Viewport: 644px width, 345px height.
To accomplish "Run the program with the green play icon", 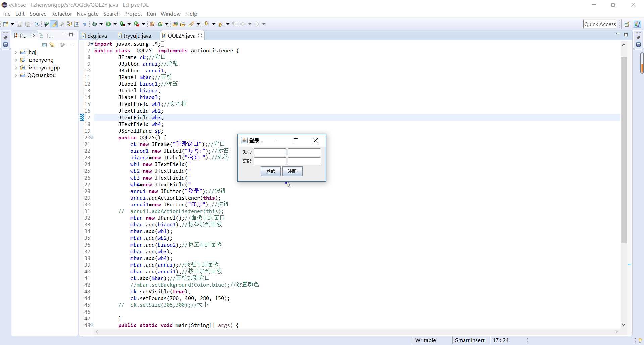I will (x=108, y=24).
